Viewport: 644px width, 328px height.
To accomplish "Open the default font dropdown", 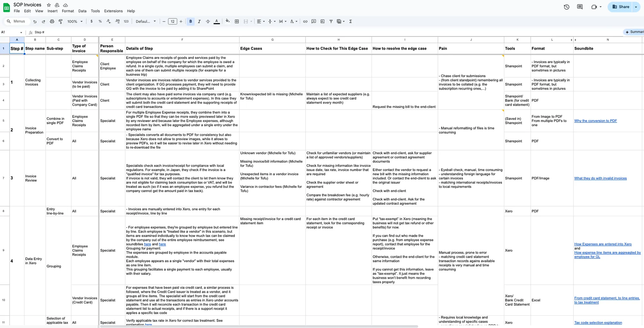I will [146, 22].
